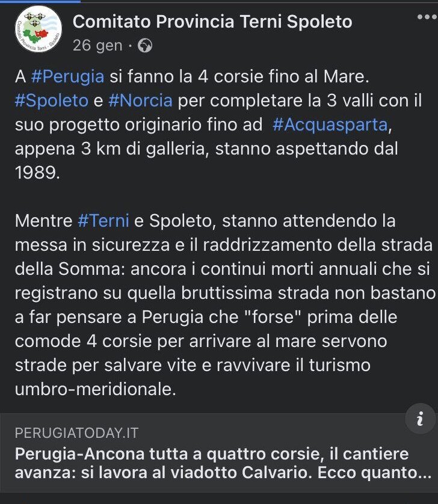This screenshot has width=438, height=504.
Task: Click the PERUGIATODAY.IT source label
Action: (x=76, y=433)
